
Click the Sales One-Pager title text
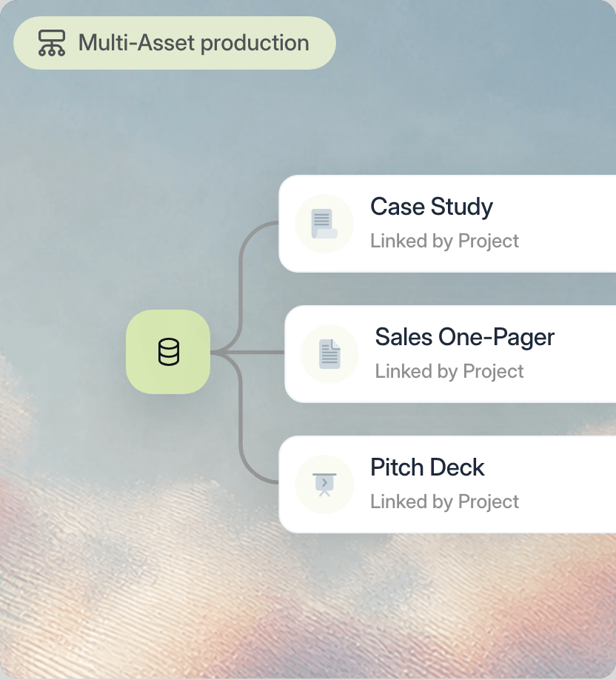point(464,337)
